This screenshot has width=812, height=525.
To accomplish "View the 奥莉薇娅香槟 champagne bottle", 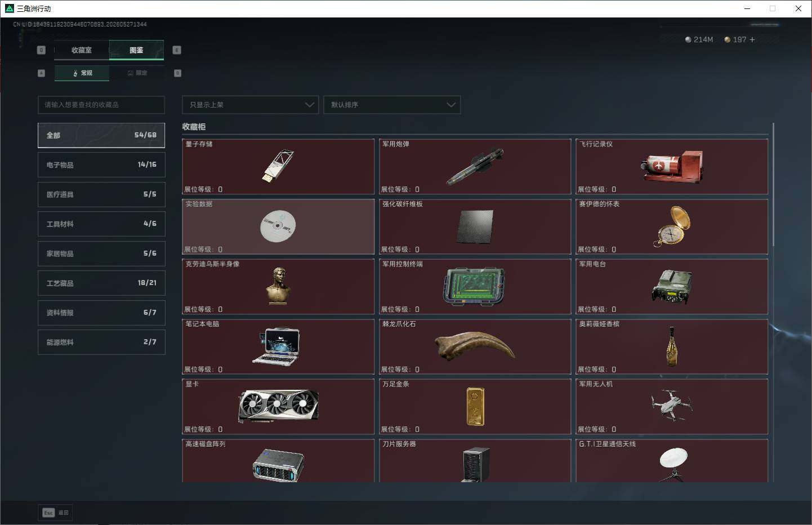I will tap(671, 346).
